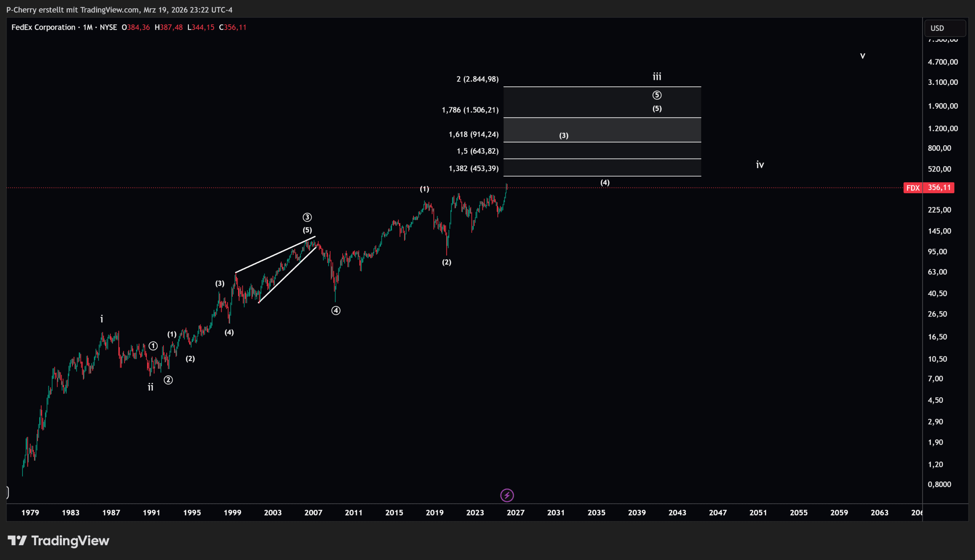The image size is (975, 560).
Task: Click the 1999 label on time axis
Action: pos(232,513)
